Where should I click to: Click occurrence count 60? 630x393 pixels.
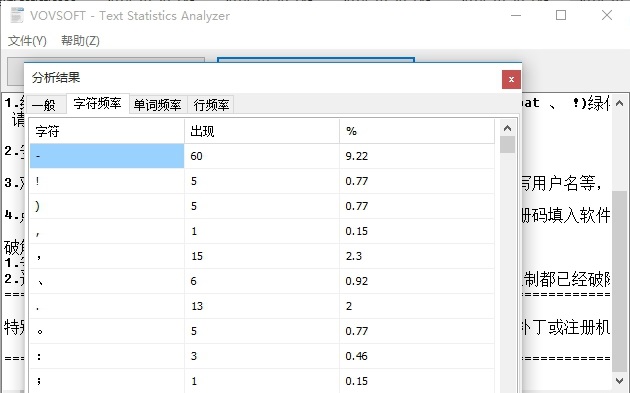(196, 156)
